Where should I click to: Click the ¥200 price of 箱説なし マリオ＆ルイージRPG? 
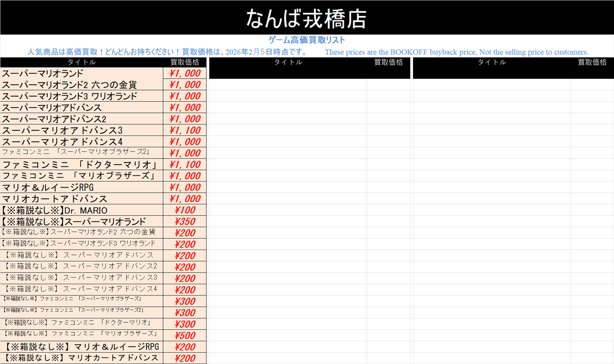pyautogui.click(x=185, y=347)
